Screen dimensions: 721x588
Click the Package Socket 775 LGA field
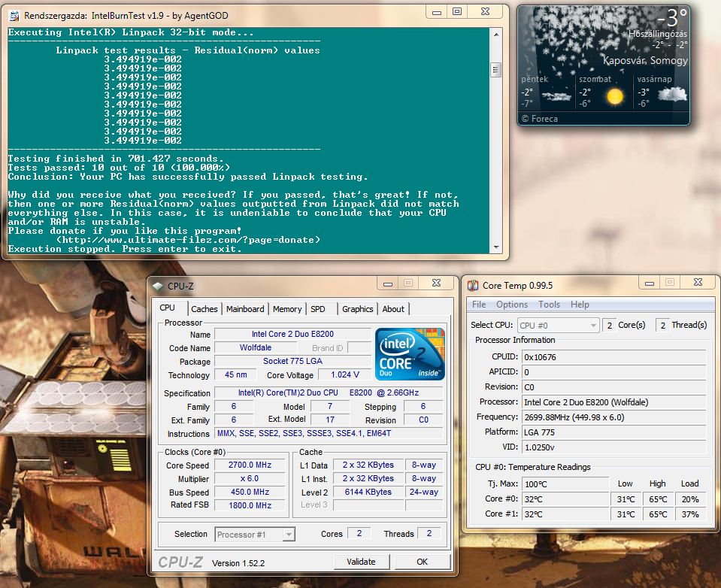[292, 361]
